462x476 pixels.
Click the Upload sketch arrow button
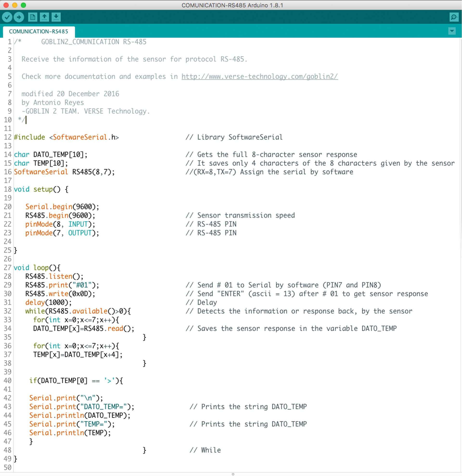click(19, 17)
